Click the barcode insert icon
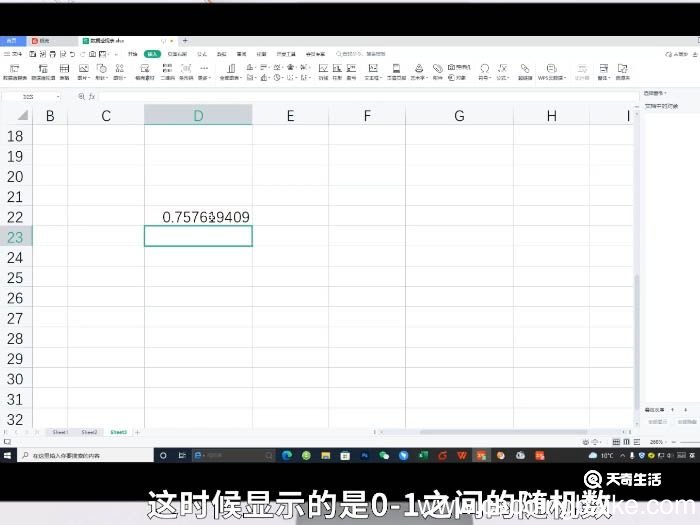 pyautogui.click(x=186, y=71)
